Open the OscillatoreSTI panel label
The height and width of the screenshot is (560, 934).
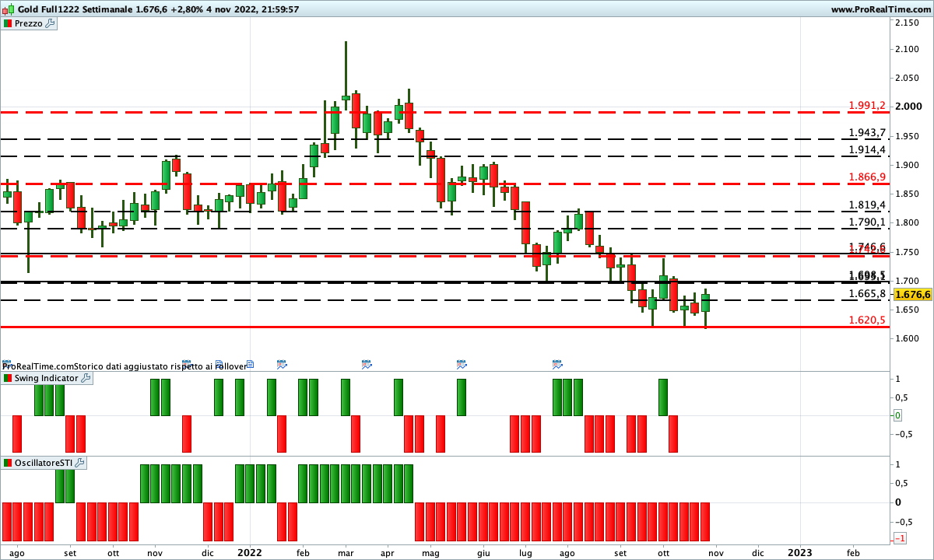tap(43, 463)
